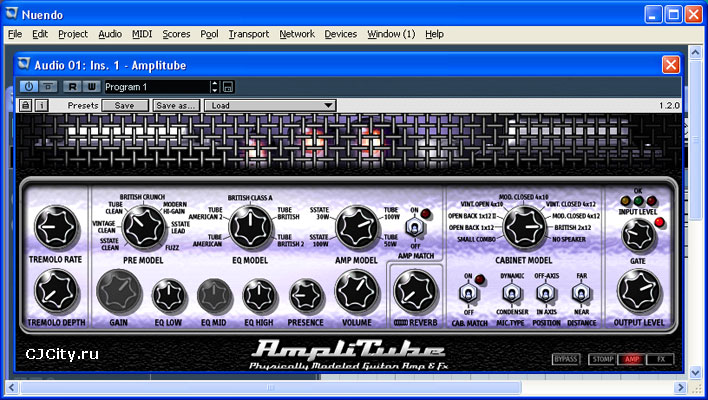
Task: Enable Read automation (R) button
Action: [73, 87]
